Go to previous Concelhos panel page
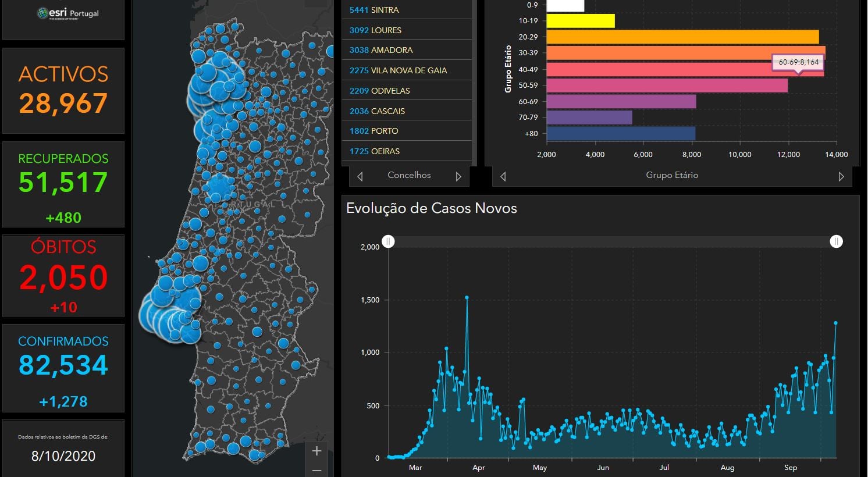Viewport: 868px width, 477px height. pyautogui.click(x=360, y=176)
